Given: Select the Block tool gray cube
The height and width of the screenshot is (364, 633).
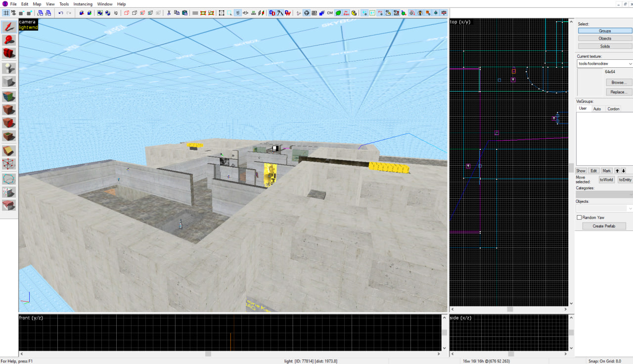Looking at the screenshot, I should [9, 82].
